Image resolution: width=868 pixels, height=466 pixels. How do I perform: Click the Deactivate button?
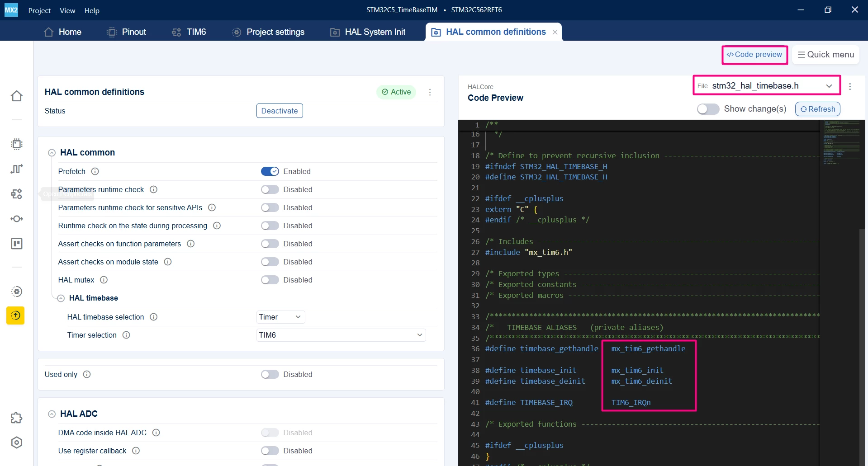[x=280, y=111]
